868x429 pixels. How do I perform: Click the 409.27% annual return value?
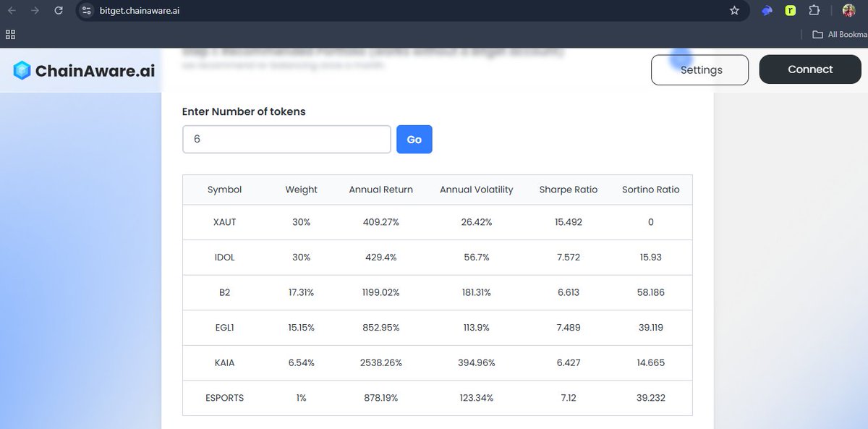coord(381,222)
